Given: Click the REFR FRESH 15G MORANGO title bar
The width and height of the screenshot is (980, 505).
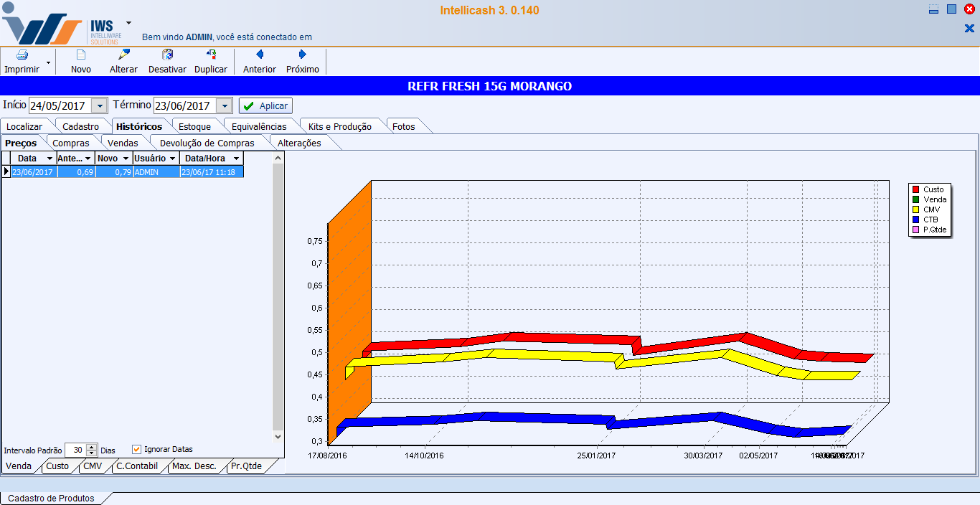Looking at the screenshot, I should click(490, 86).
